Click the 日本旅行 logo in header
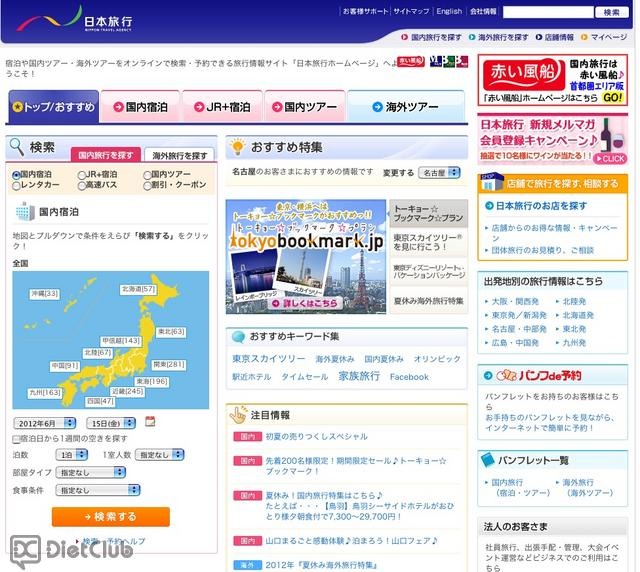Image resolution: width=640 pixels, height=572 pixels. (75, 20)
